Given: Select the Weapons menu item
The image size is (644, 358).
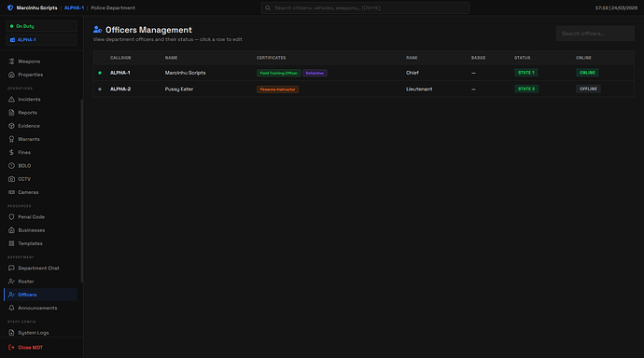Looking at the screenshot, I should [x=40, y=62].
